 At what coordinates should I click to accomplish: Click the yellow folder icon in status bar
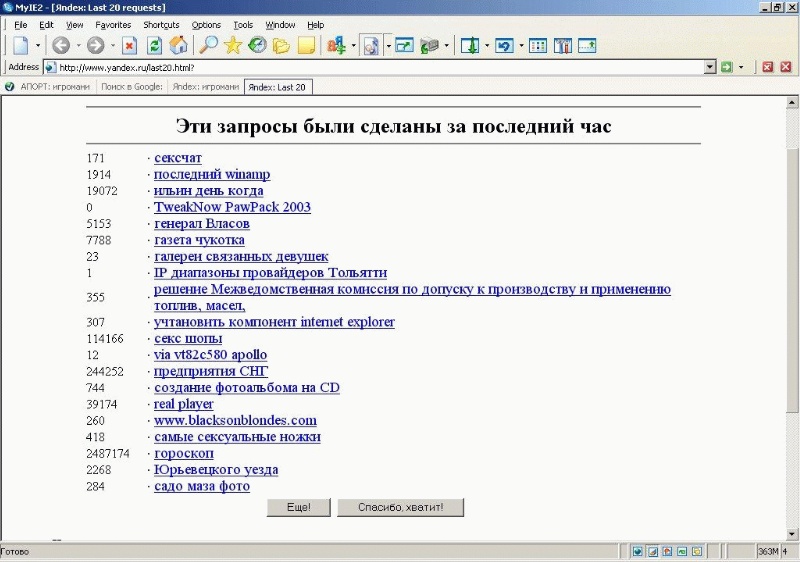(697, 552)
